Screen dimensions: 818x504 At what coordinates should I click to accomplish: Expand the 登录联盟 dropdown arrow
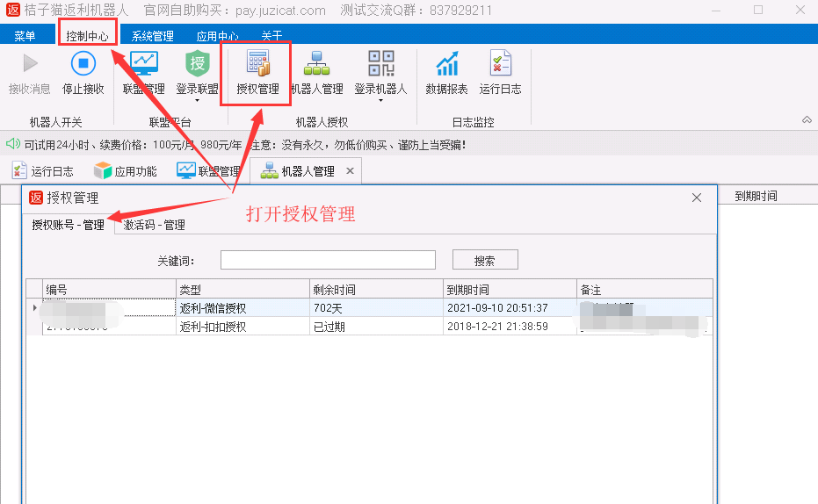point(197,100)
